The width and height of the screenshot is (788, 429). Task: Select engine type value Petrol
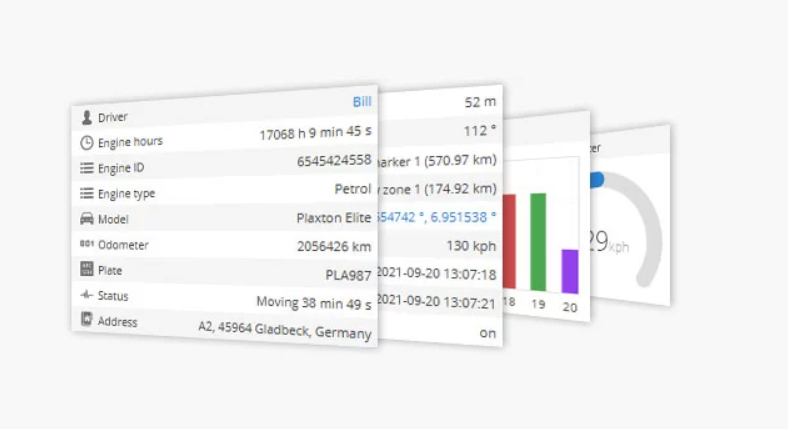click(353, 189)
